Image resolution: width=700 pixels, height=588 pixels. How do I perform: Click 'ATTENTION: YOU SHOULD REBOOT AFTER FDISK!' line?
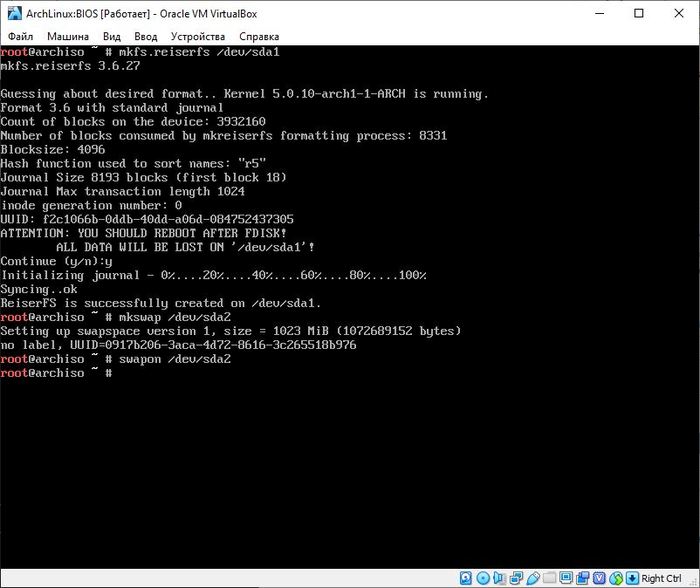pyautogui.click(x=143, y=233)
